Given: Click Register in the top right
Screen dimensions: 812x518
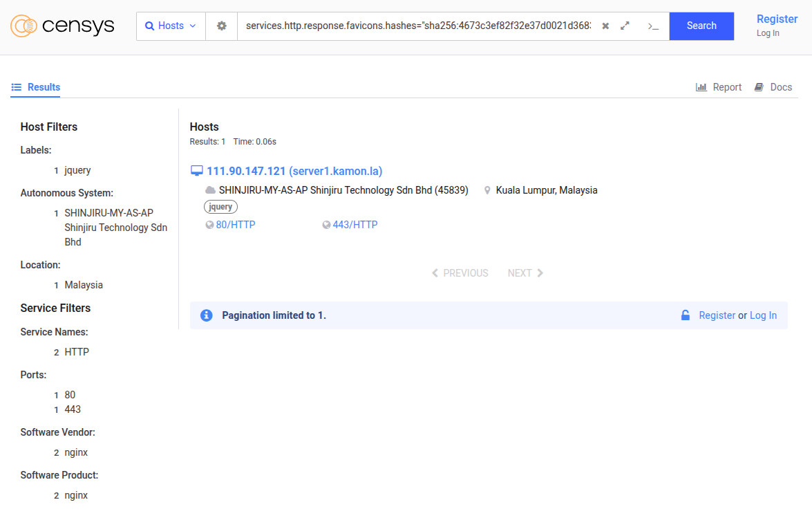Looking at the screenshot, I should pyautogui.click(x=777, y=19).
